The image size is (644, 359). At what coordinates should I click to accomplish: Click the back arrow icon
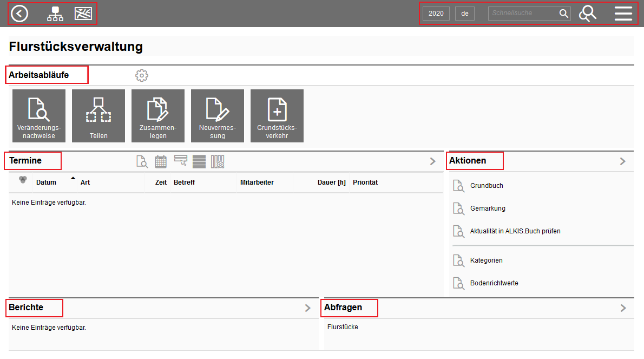click(19, 14)
